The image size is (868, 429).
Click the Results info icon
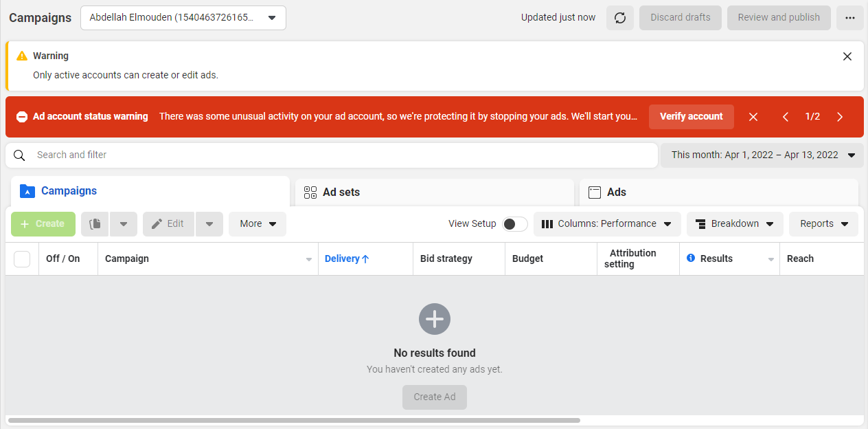click(691, 258)
